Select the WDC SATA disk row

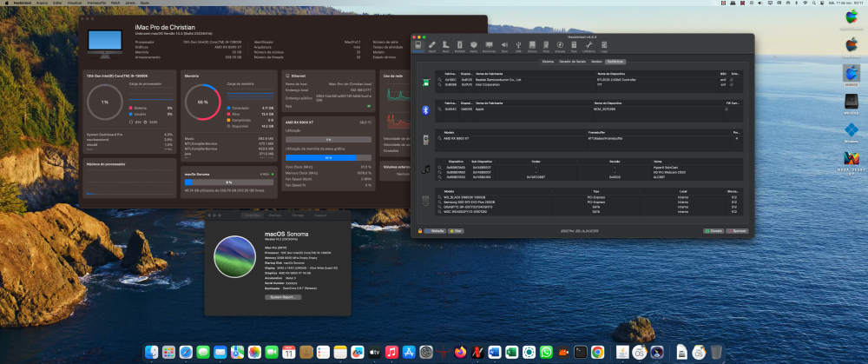(x=589, y=212)
